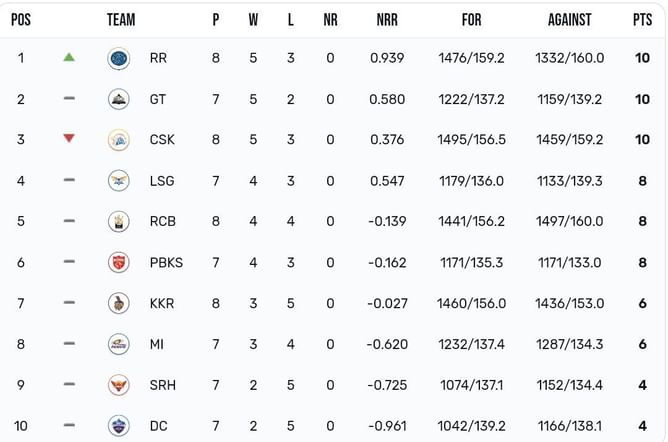Click the RR team logo
The height and width of the screenshot is (442, 668).
point(118,58)
